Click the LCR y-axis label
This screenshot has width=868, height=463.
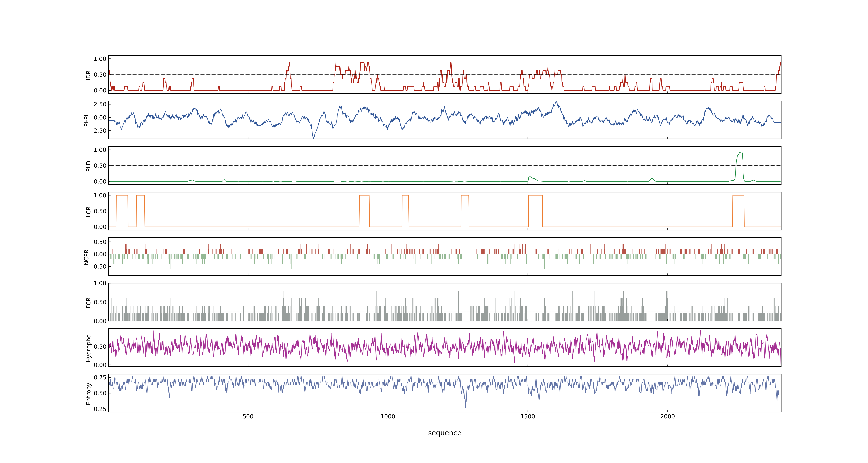(x=88, y=211)
